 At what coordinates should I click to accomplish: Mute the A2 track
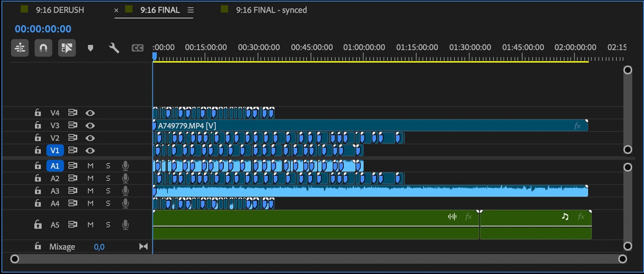coord(91,178)
